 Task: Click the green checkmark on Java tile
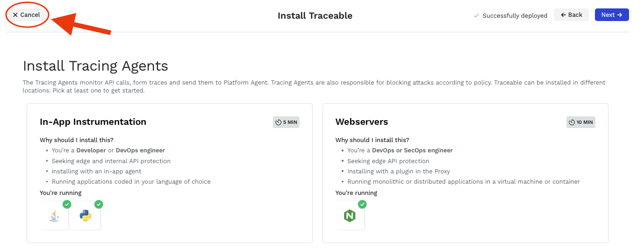(x=67, y=204)
